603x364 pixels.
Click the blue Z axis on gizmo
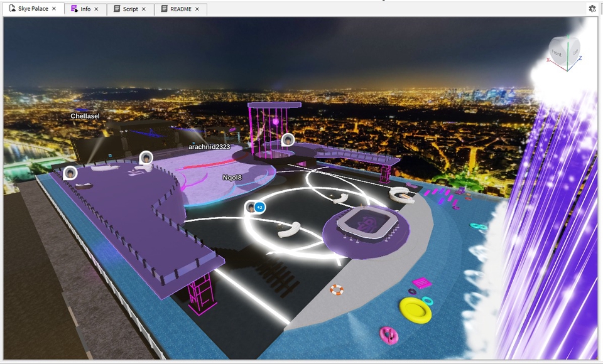tap(579, 58)
